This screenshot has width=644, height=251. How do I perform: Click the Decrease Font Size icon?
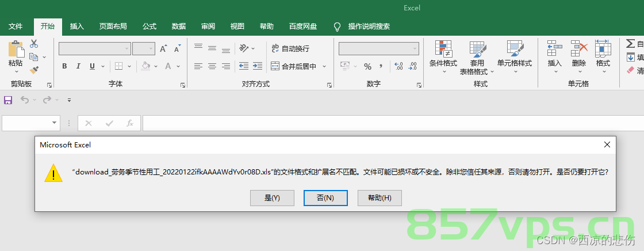(177, 48)
